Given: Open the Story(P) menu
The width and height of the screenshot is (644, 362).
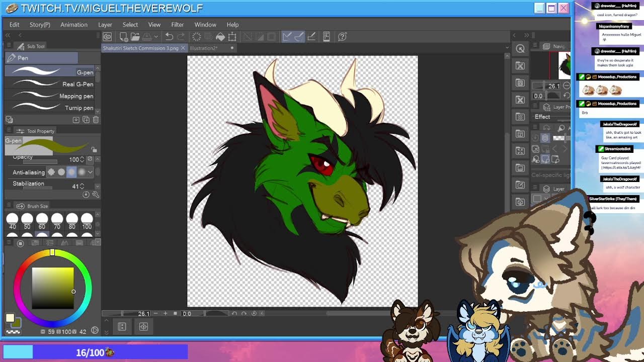Looking at the screenshot, I should [x=40, y=25].
